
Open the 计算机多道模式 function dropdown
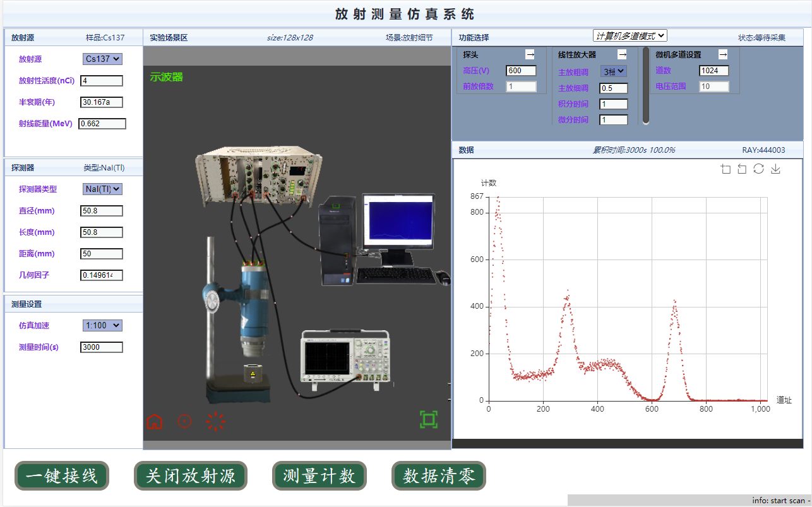pos(630,36)
